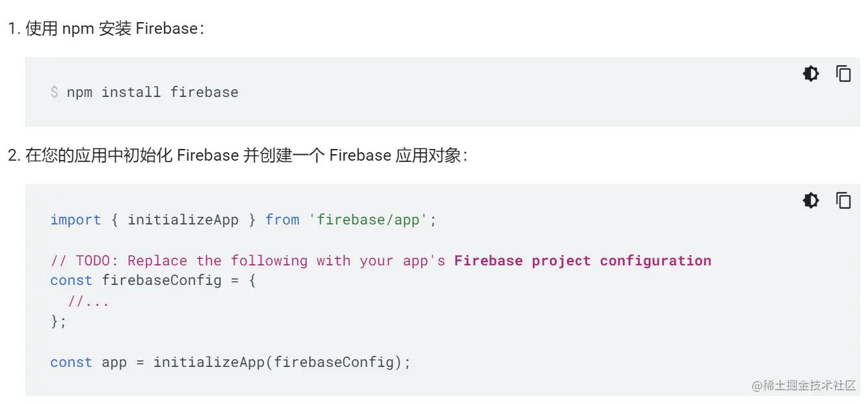Click 'const app' at the start of the last code line
This screenshot has height=404, width=868.
point(88,362)
